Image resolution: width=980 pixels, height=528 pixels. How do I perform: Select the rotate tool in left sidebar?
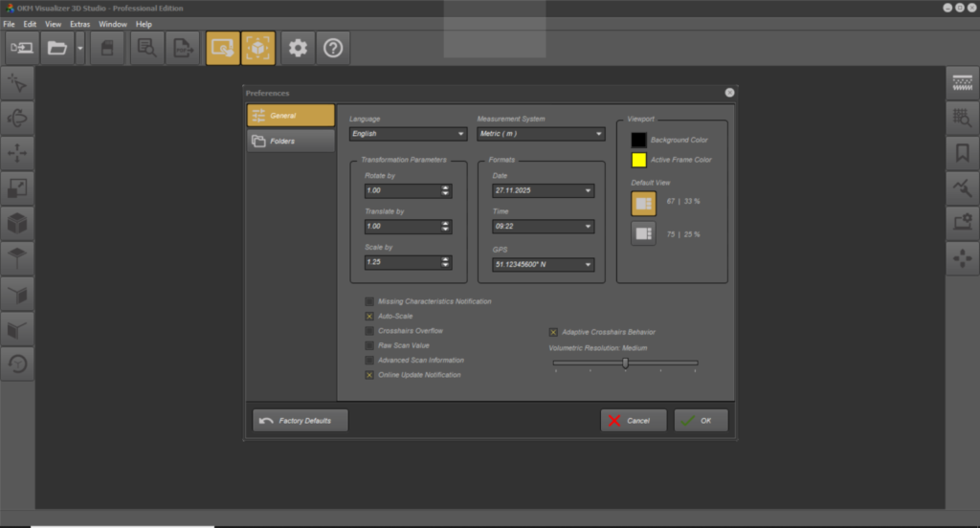[x=17, y=118]
